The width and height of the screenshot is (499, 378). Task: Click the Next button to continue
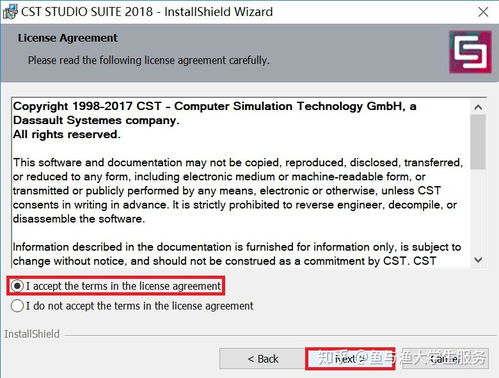pos(349,359)
